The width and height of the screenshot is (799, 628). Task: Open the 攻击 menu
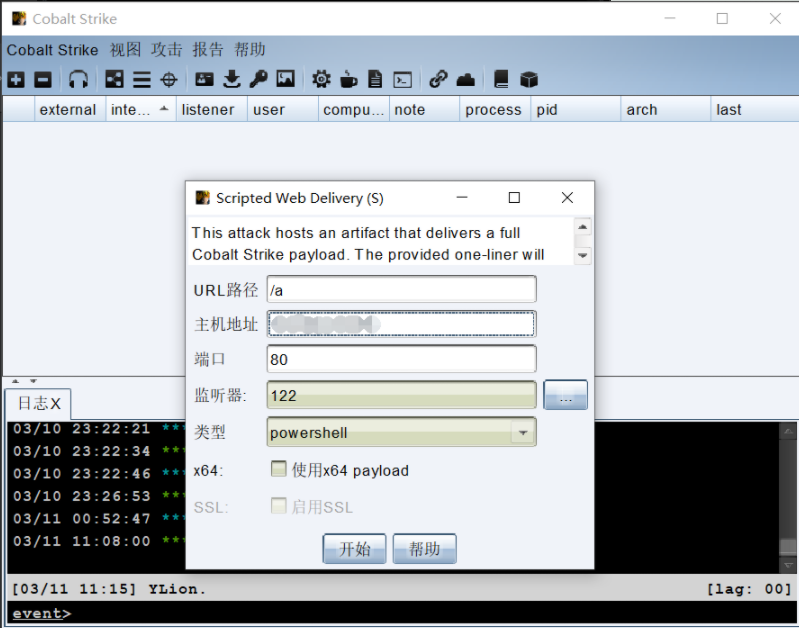pos(167,50)
